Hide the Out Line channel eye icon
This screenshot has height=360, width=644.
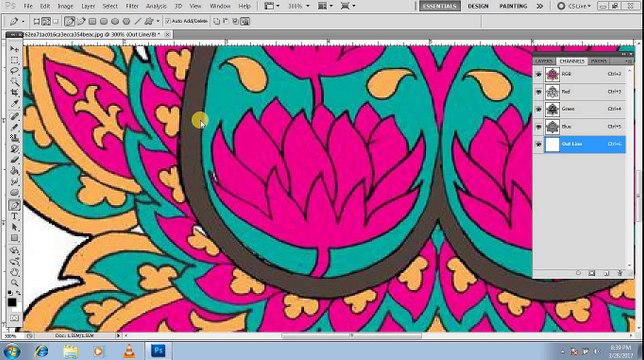tap(538, 144)
